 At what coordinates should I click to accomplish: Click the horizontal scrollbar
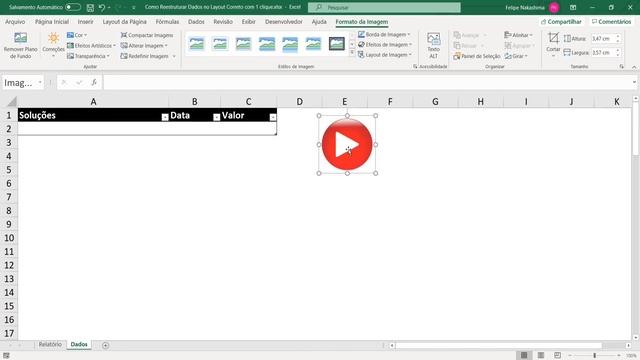pos(498,345)
